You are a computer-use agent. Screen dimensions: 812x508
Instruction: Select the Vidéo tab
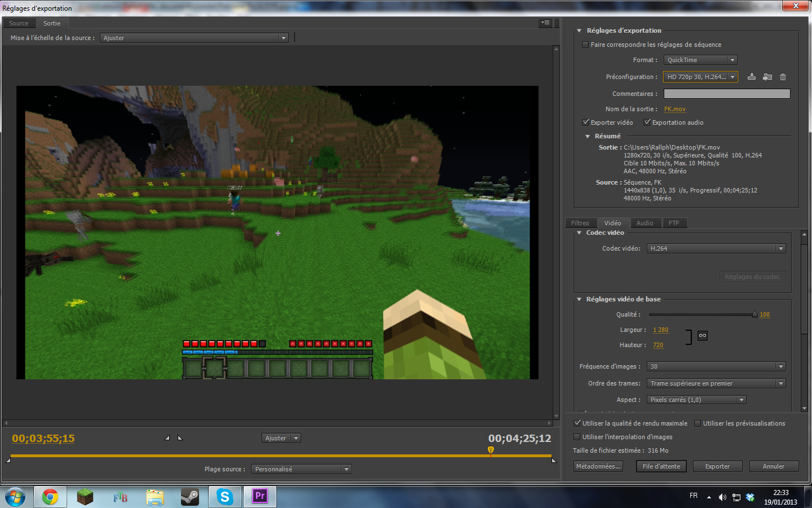click(x=612, y=223)
